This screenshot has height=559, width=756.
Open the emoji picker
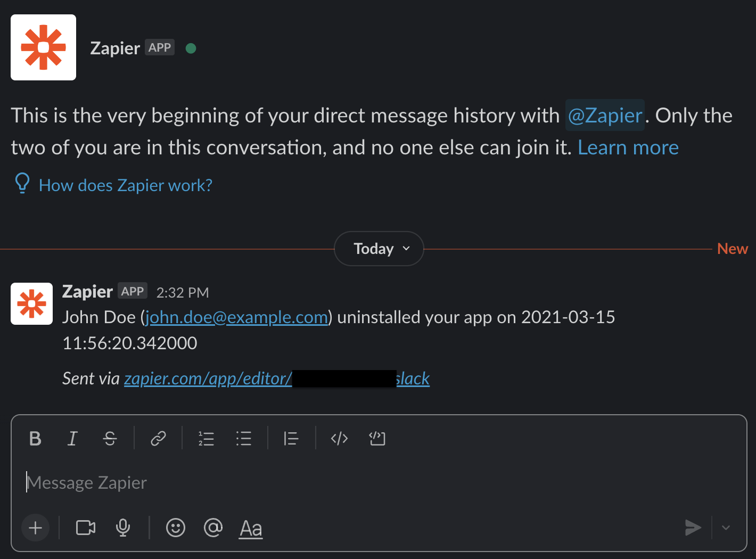point(176,528)
